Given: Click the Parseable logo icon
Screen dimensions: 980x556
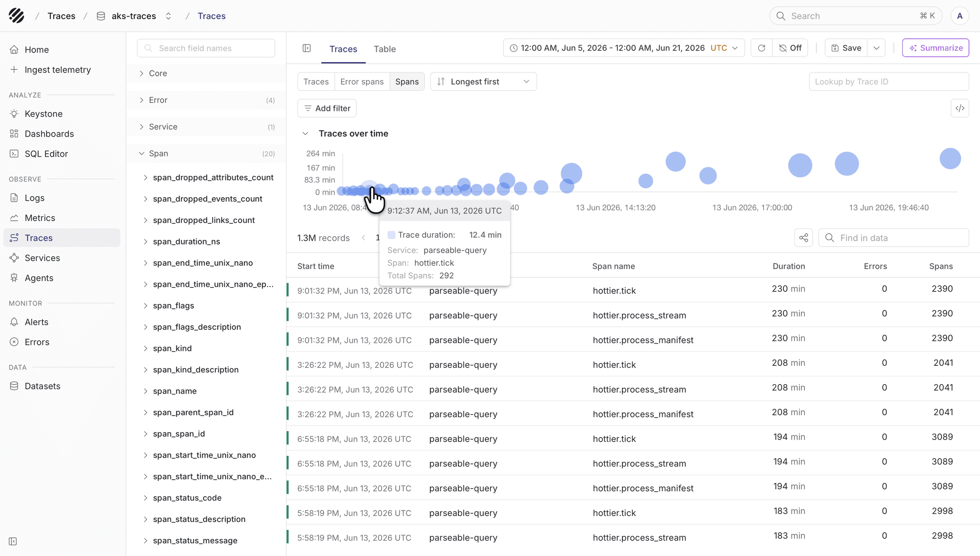Looking at the screenshot, I should tap(16, 16).
